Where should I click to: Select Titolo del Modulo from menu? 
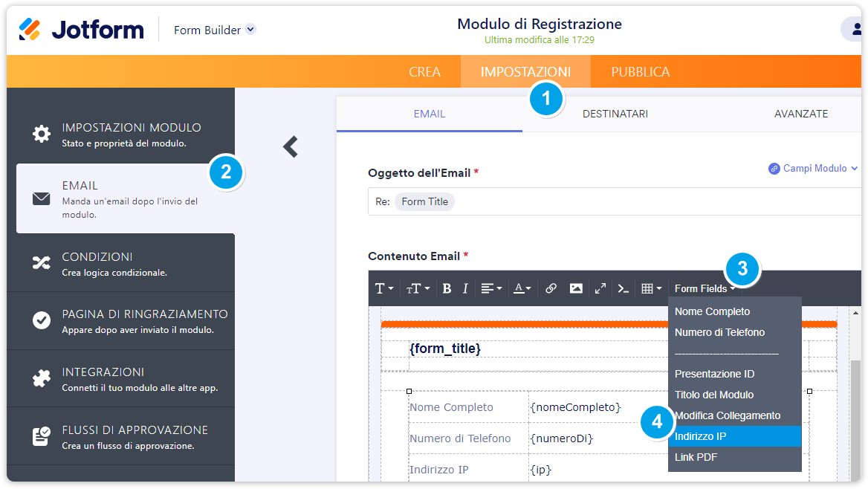734,395
